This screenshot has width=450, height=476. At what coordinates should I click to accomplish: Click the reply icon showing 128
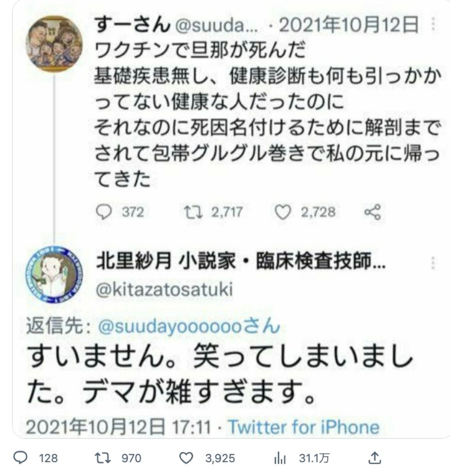(20, 457)
